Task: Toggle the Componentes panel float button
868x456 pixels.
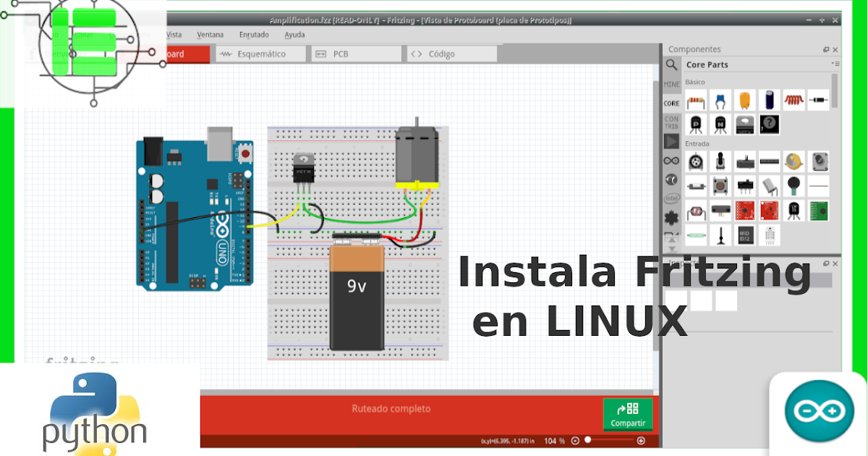Action: pyautogui.click(x=825, y=49)
